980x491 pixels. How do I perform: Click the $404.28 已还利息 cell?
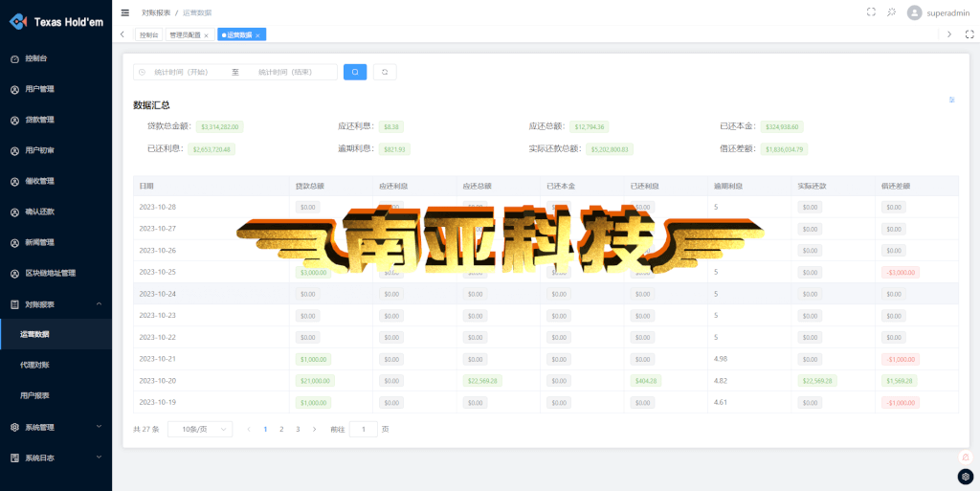pyautogui.click(x=646, y=380)
